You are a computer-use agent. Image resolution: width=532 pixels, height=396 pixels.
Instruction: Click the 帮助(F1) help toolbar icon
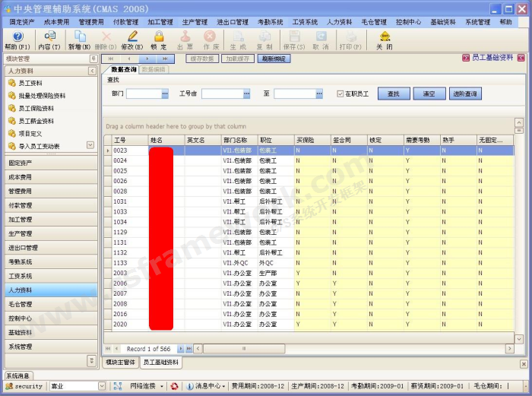[x=17, y=36]
